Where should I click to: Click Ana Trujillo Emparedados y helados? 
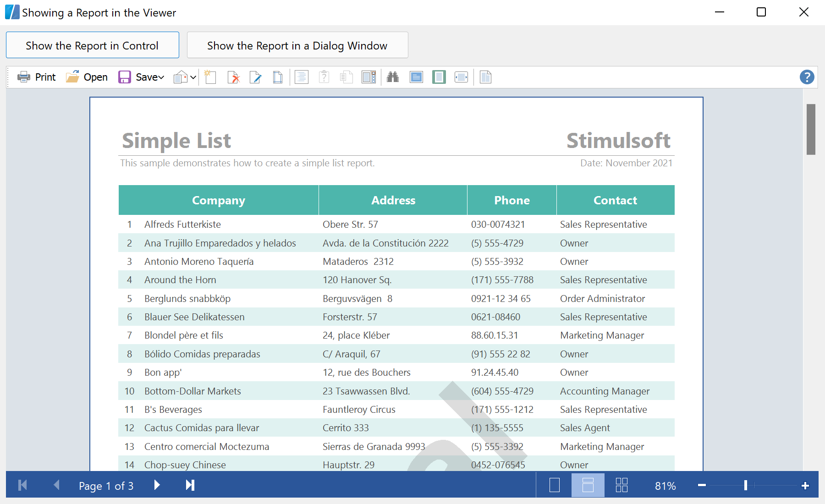pos(220,243)
